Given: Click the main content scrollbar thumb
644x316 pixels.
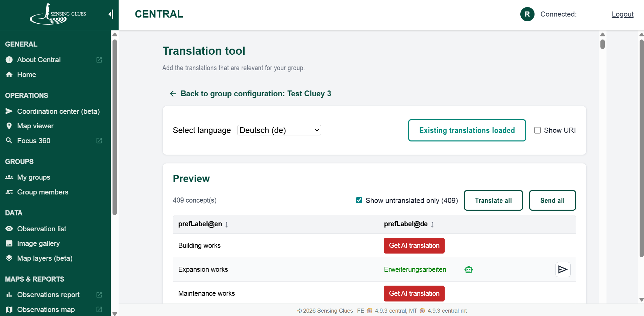Looking at the screenshot, I should coord(602,44).
